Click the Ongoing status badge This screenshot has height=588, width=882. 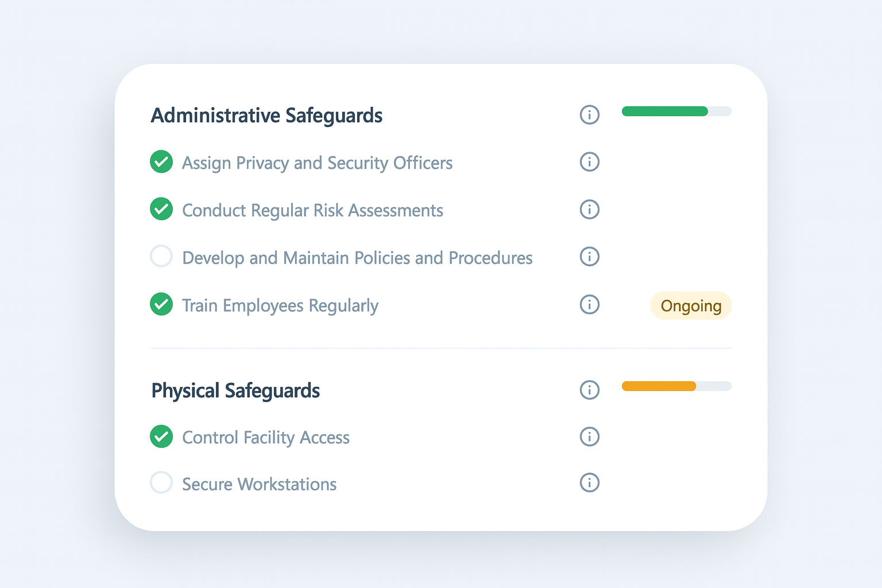click(x=691, y=305)
